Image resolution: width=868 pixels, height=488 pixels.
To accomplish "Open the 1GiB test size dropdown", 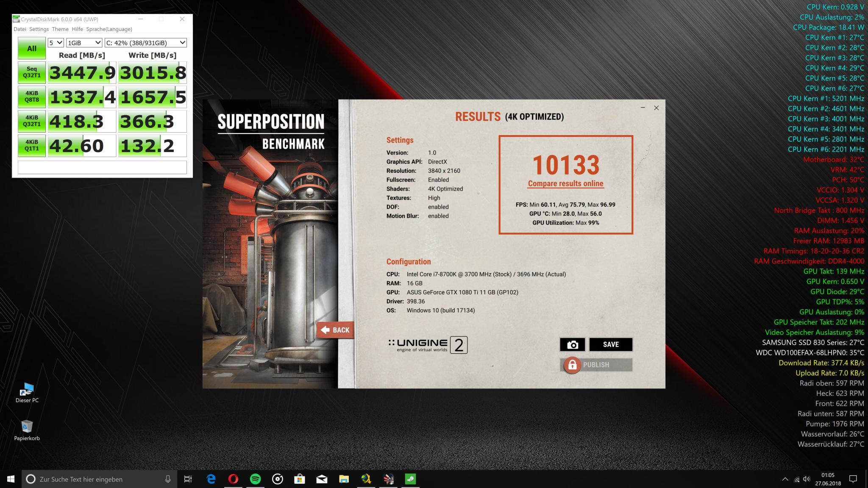I will (x=84, y=43).
